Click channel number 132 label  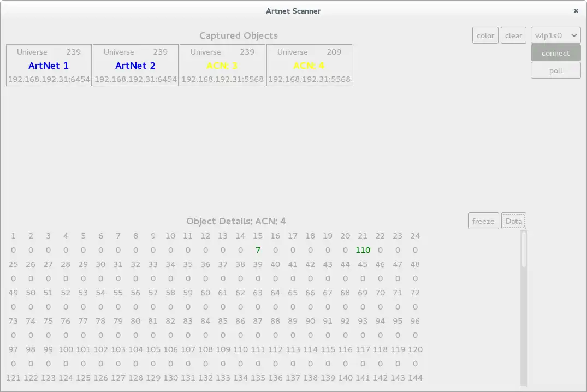205,378
